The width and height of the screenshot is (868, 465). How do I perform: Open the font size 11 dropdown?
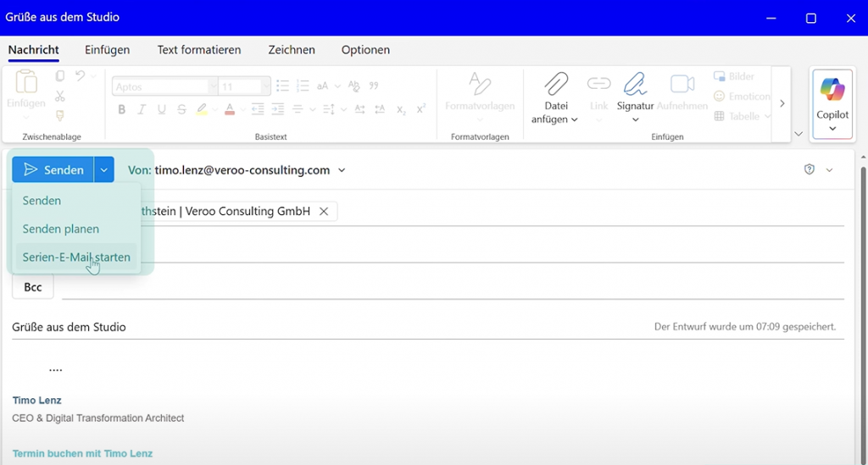coord(265,86)
